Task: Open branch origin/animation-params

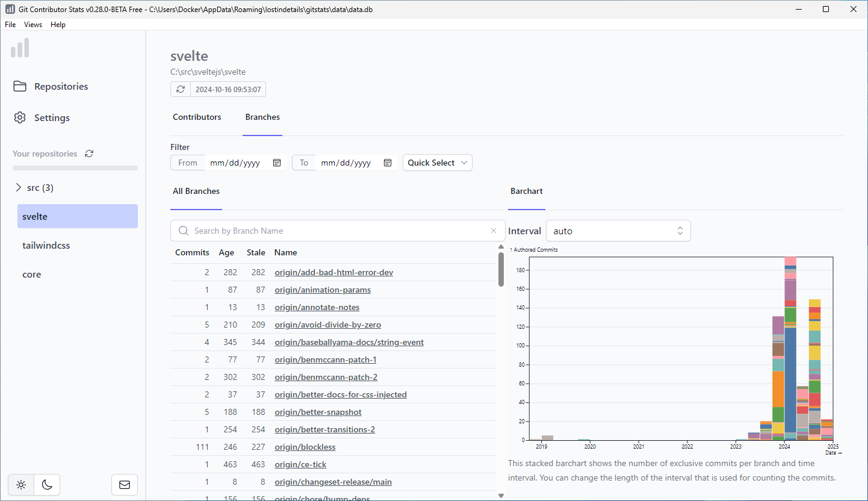Action: tap(323, 290)
